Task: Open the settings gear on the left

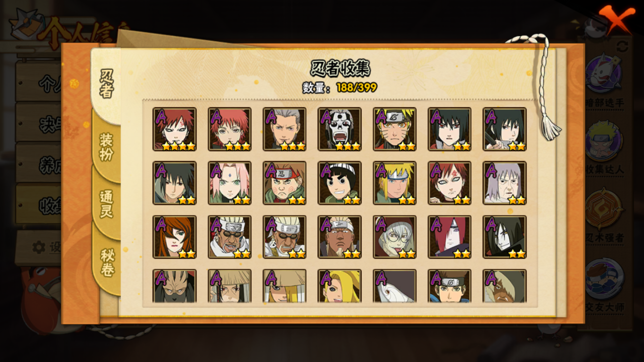Action: click(x=38, y=247)
